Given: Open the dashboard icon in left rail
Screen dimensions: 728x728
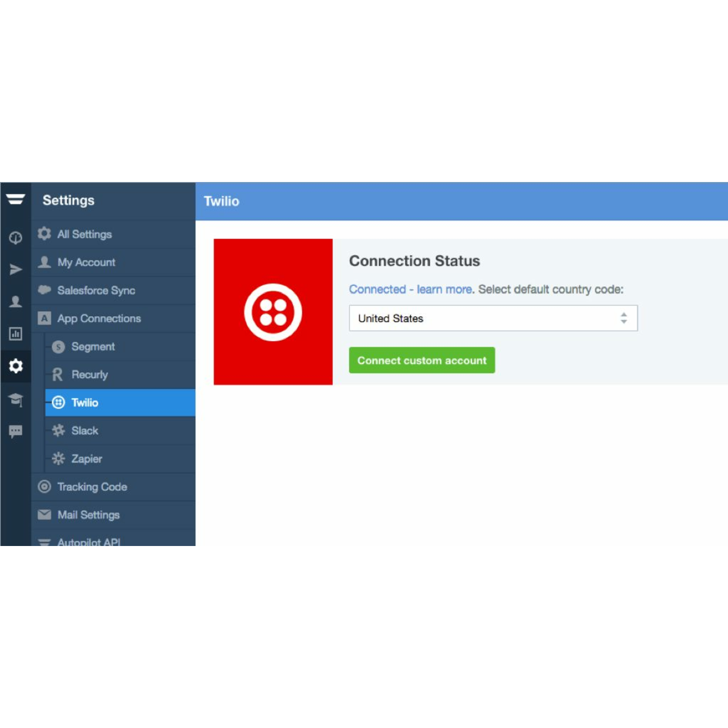Looking at the screenshot, I should (15, 238).
